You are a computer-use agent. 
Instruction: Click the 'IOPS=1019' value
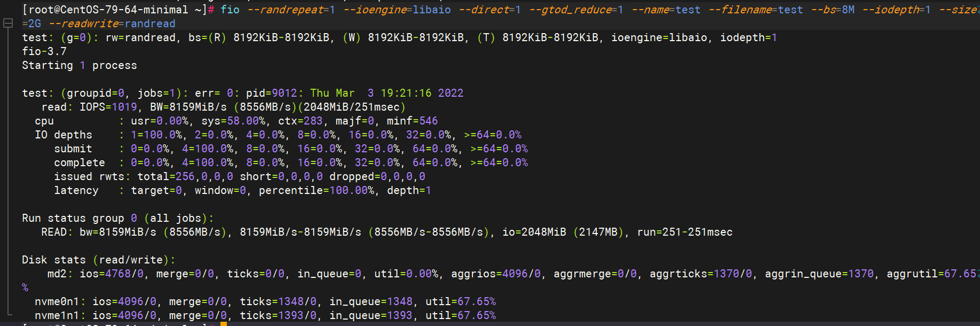click(108, 107)
